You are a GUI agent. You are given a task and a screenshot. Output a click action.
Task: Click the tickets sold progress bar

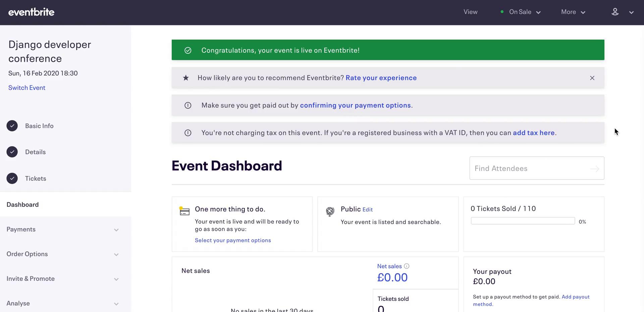pyautogui.click(x=523, y=221)
